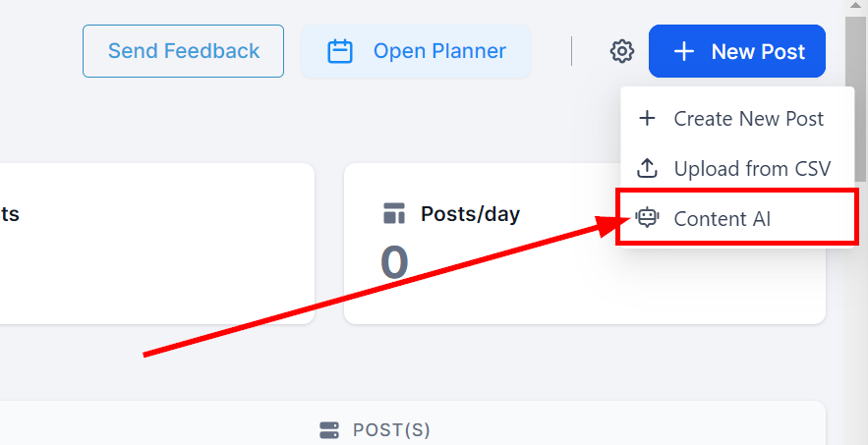The image size is (868, 445).
Task: Open settings with the gear icon
Action: click(x=622, y=51)
